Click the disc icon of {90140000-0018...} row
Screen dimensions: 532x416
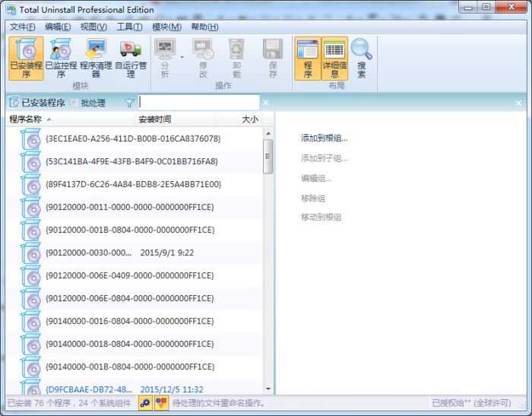click(x=31, y=344)
